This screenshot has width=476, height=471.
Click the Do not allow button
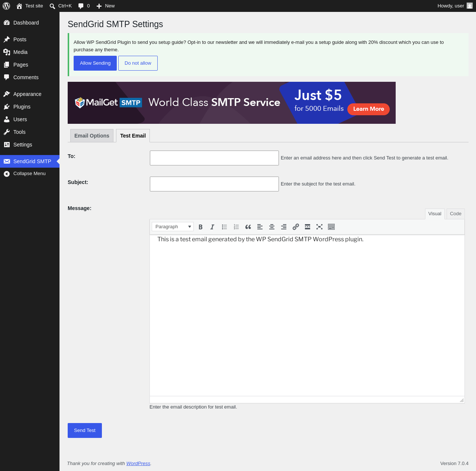point(138,63)
